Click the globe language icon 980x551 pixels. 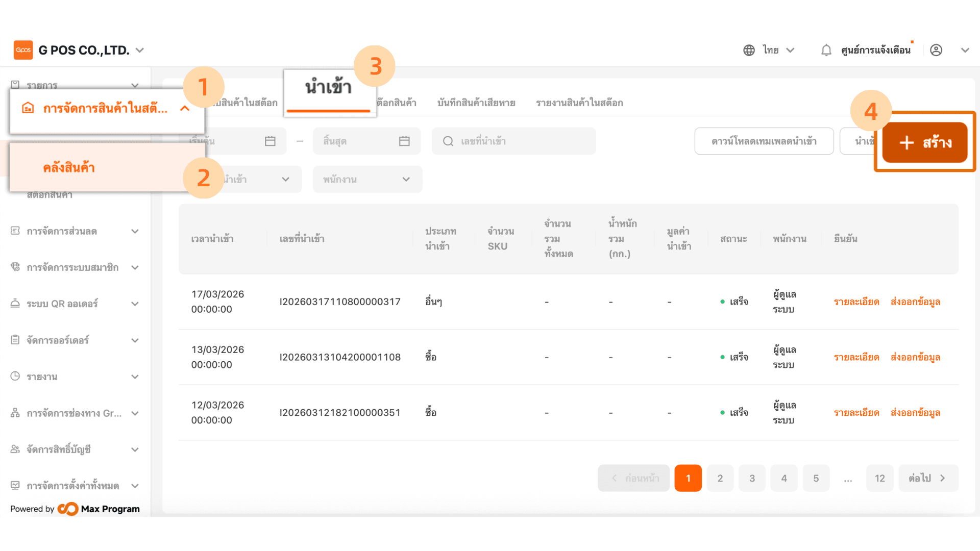[x=749, y=50]
